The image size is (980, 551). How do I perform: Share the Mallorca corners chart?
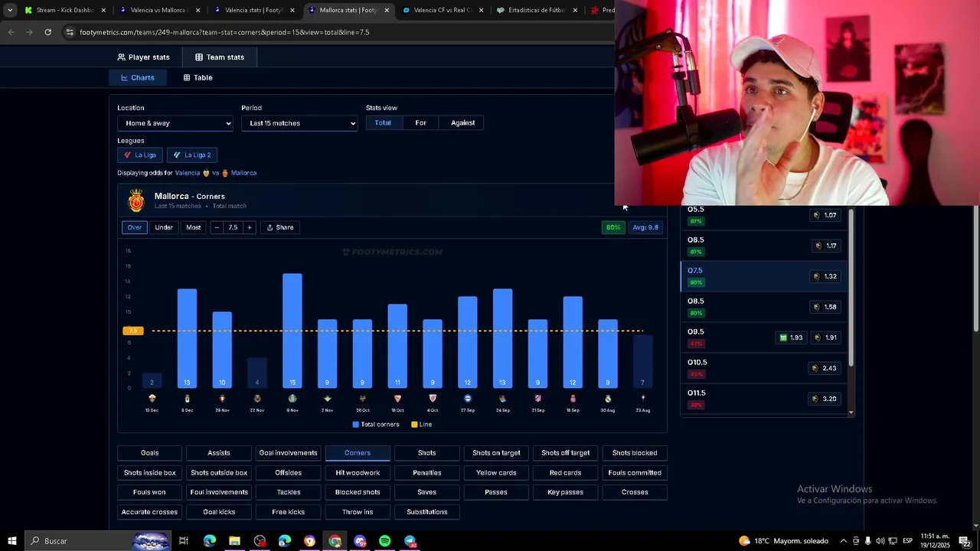click(x=280, y=227)
